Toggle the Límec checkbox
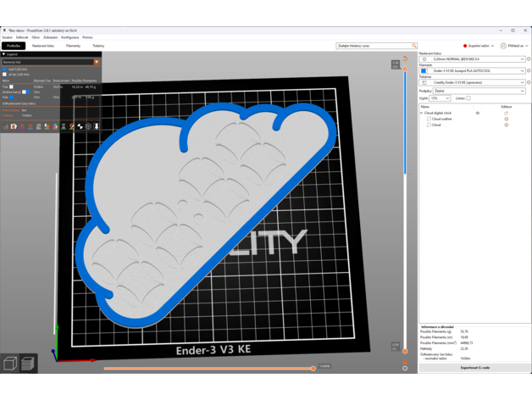This screenshot has width=532, height=400. click(x=468, y=98)
